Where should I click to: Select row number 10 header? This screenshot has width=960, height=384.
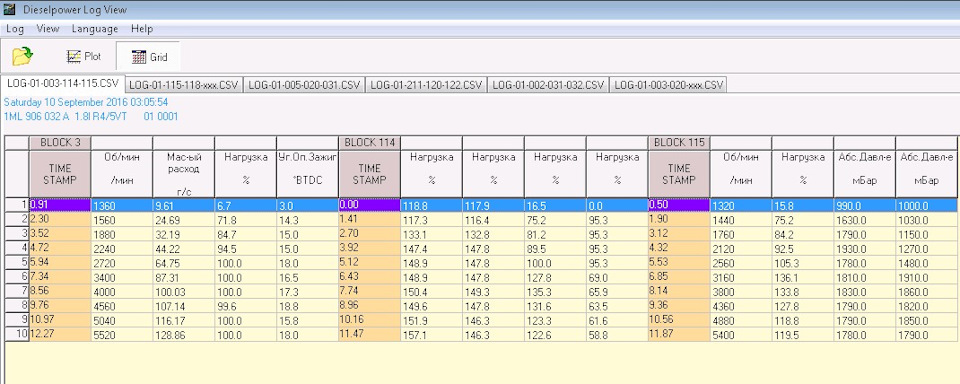17,335
